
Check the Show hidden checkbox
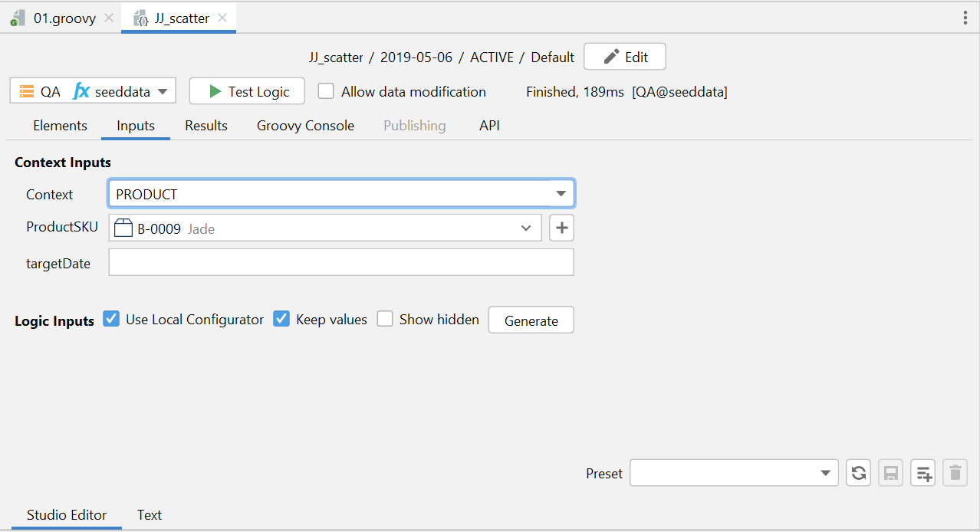coord(385,319)
